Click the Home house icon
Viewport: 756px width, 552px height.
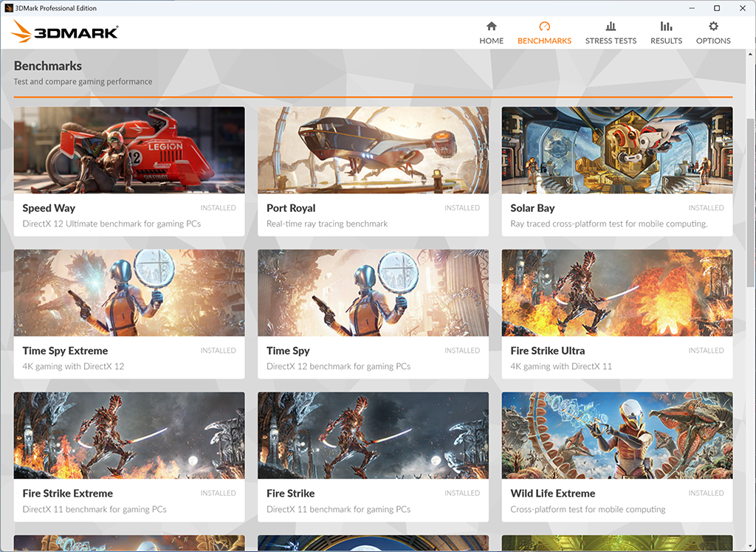pyautogui.click(x=491, y=26)
